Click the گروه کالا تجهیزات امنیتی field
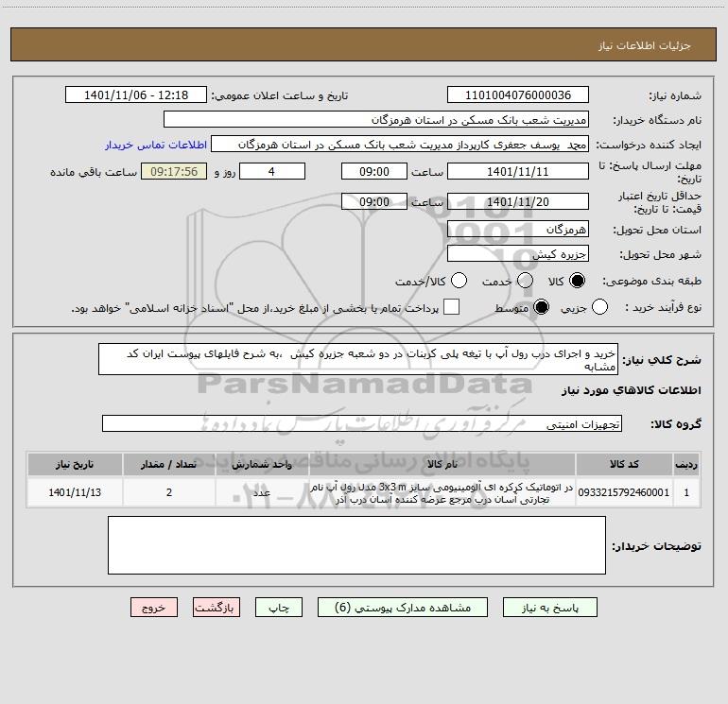Screen dimensions: 728x704 pos(362,423)
